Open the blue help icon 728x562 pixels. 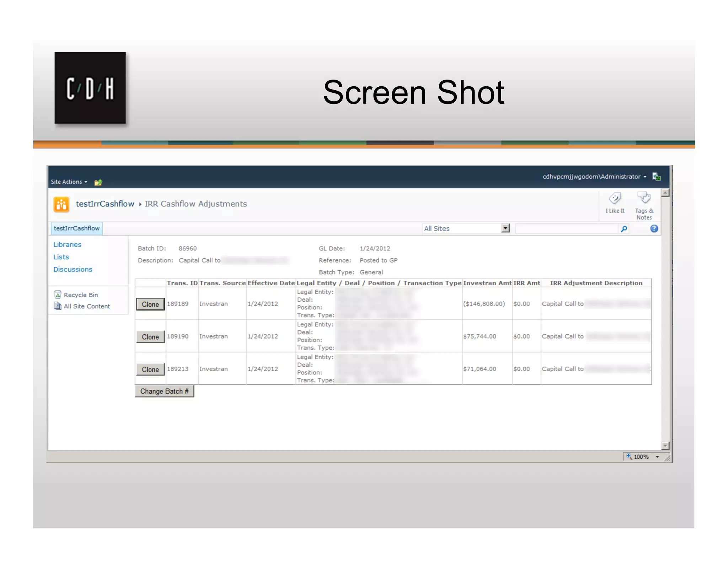654,228
